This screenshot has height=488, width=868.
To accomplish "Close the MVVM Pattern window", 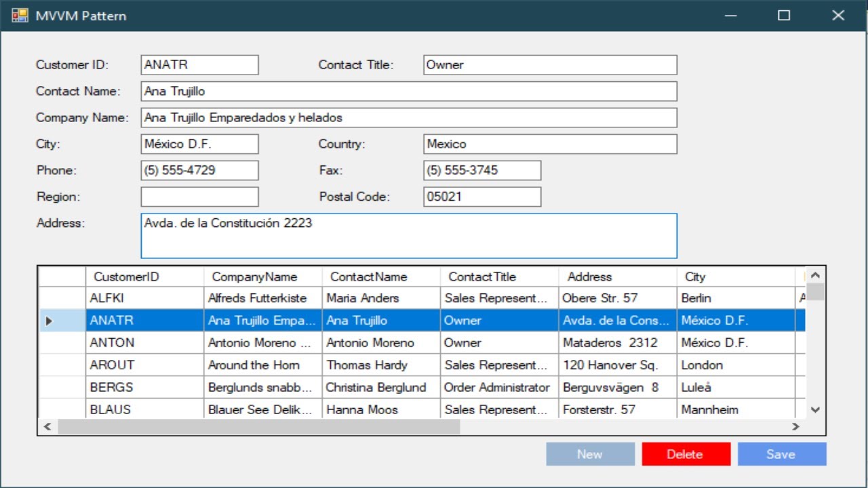I will coord(839,15).
